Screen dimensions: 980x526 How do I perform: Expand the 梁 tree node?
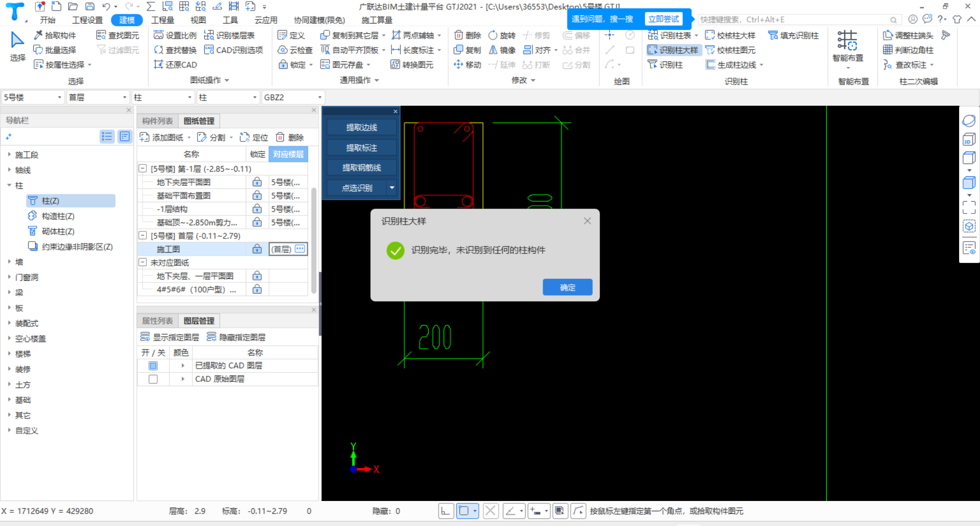pos(9,292)
